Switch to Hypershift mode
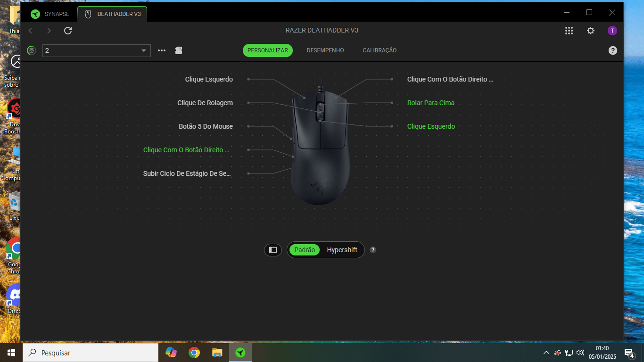This screenshot has width=644, height=362. coord(342,250)
